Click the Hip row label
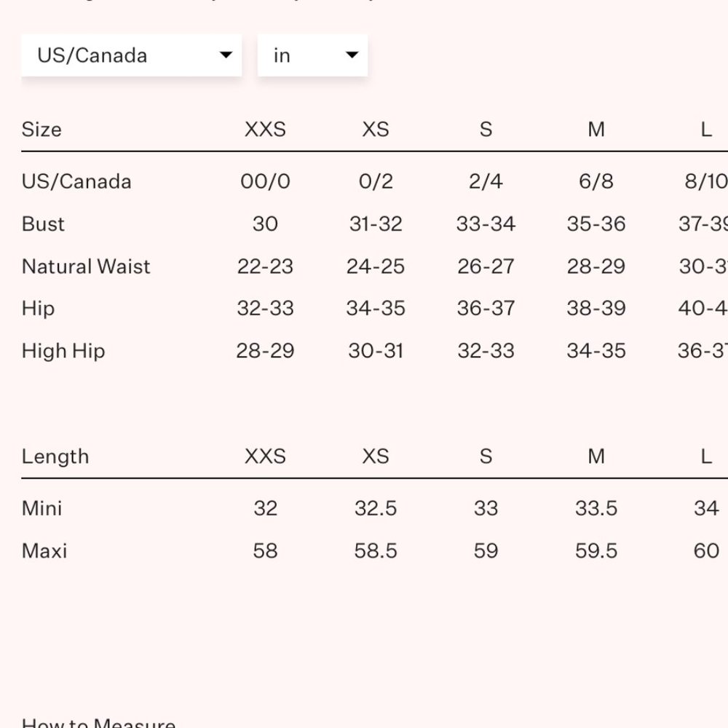Image resolution: width=728 pixels, height=728 pixels. pyautogui.click(x=38, y=309)
